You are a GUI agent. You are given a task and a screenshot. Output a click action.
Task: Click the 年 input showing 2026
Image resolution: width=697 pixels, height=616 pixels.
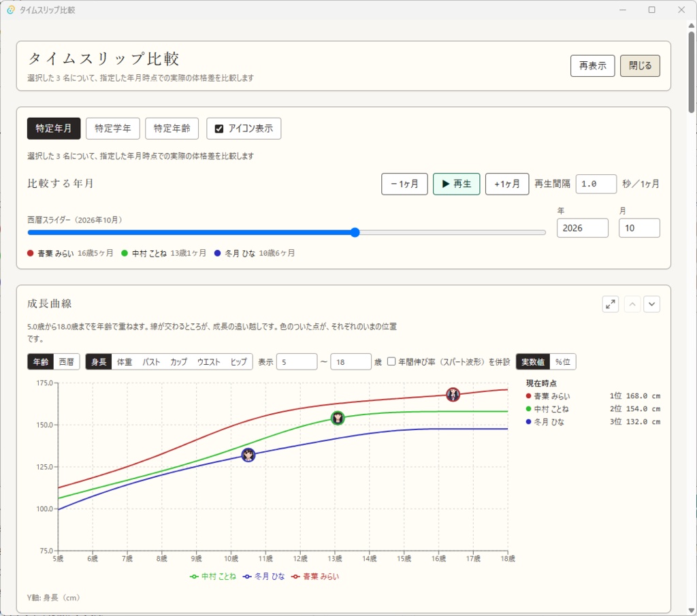tap(583, 228)
